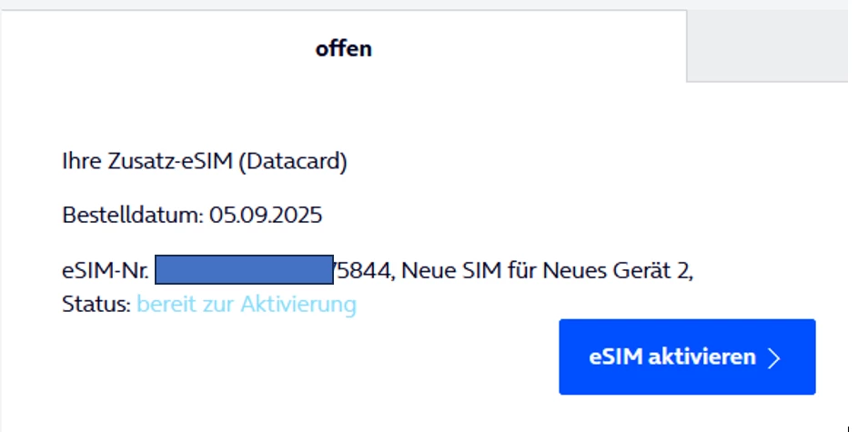Select the order date 05.09.2025
Screen dimensions: 868x432
[266, 216]
